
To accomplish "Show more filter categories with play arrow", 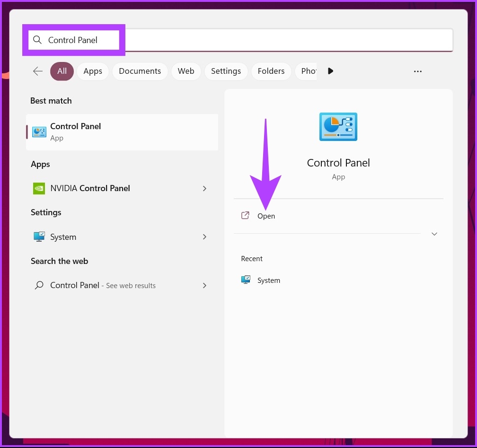I will click(330, 71).
